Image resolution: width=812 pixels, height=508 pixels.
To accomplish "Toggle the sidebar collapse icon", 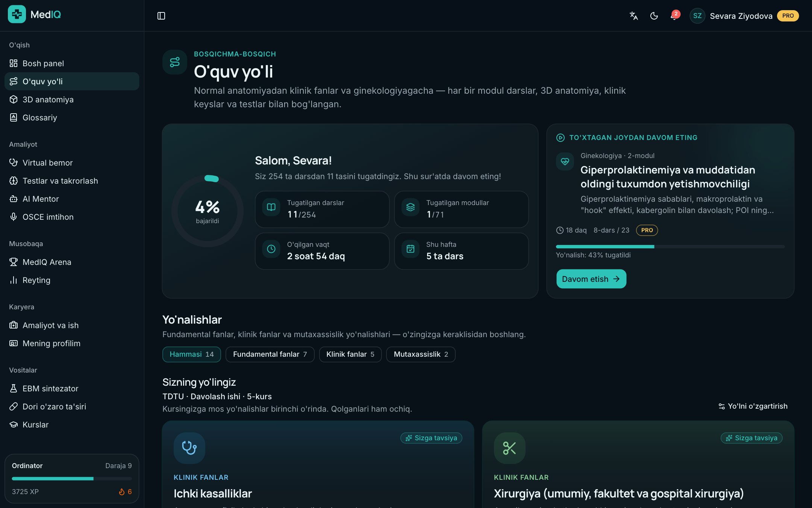I will pos(161,16).
